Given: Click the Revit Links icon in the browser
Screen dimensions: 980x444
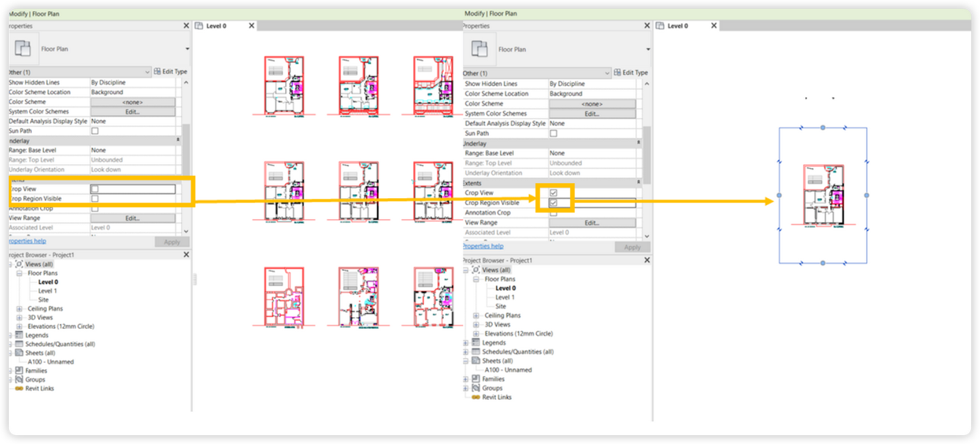Looking at the screenshot, I should coord(19,388).
